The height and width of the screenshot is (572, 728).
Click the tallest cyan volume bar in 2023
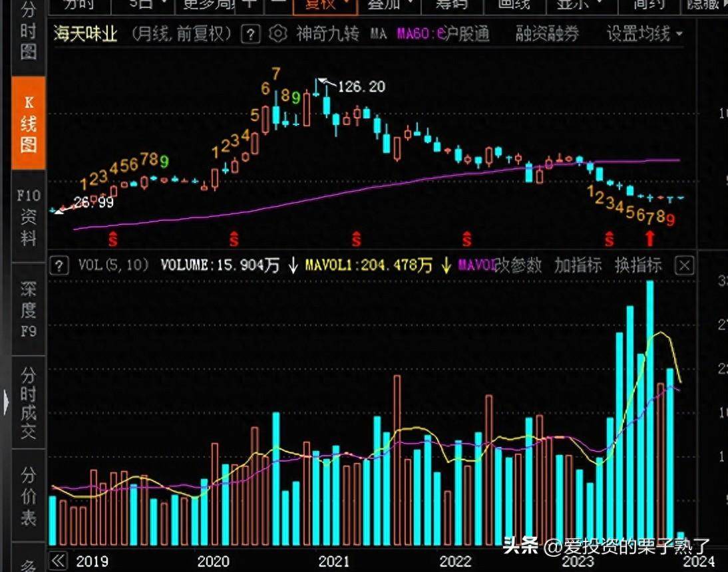pos(650,413)
